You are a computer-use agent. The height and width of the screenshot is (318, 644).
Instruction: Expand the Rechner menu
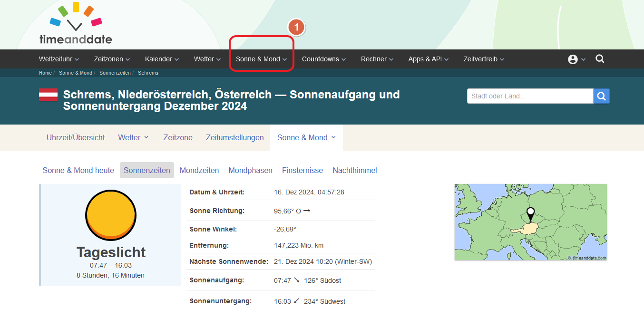coord(377,59)
